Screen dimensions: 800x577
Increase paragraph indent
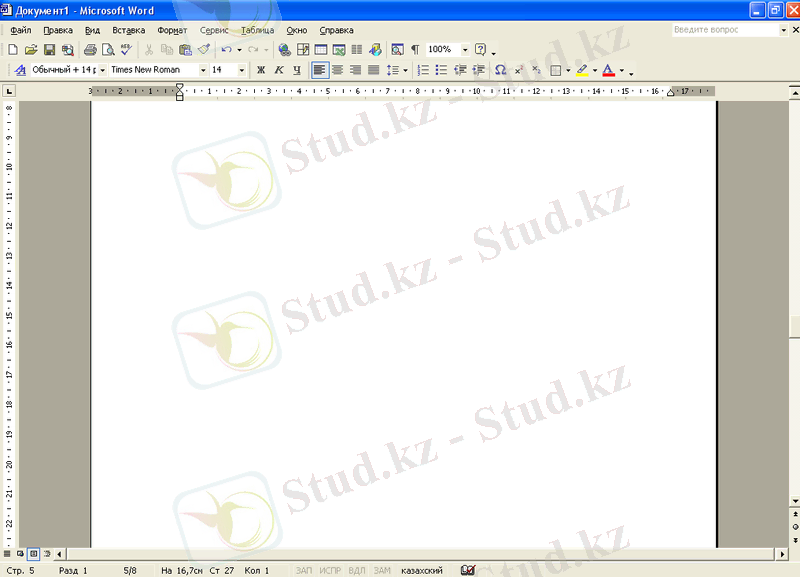click(478, 70)
